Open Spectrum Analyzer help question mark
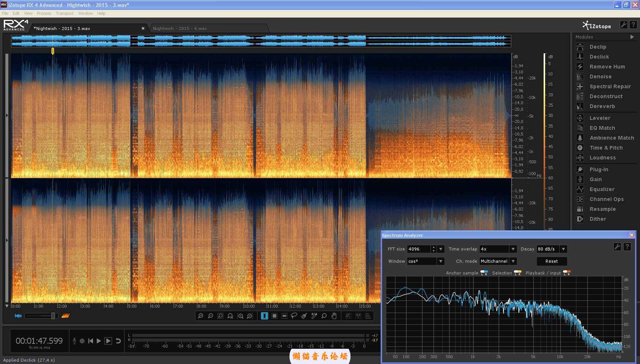This screenshot has height=364, width=640. (627, 247)
